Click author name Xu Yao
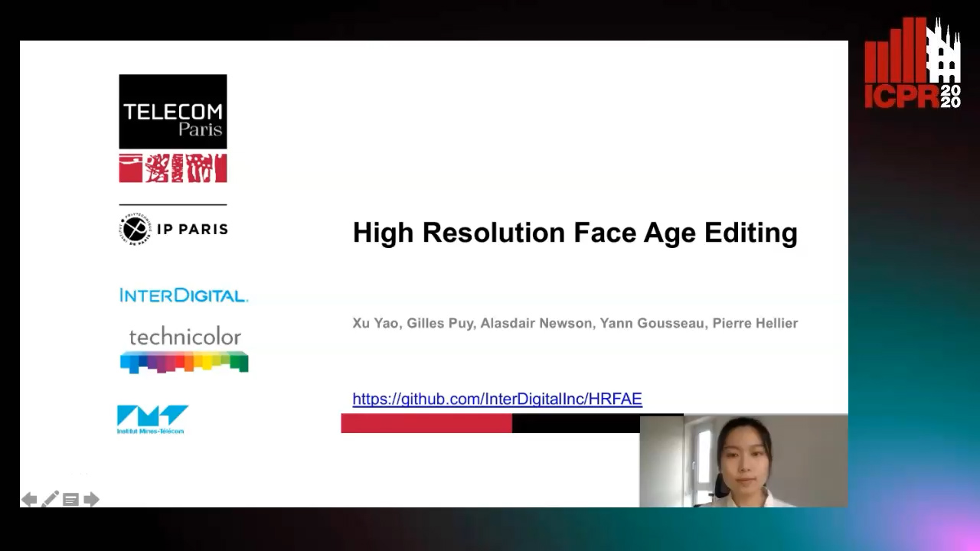Viewport: 980px width, 551px height. coord(375,323)
